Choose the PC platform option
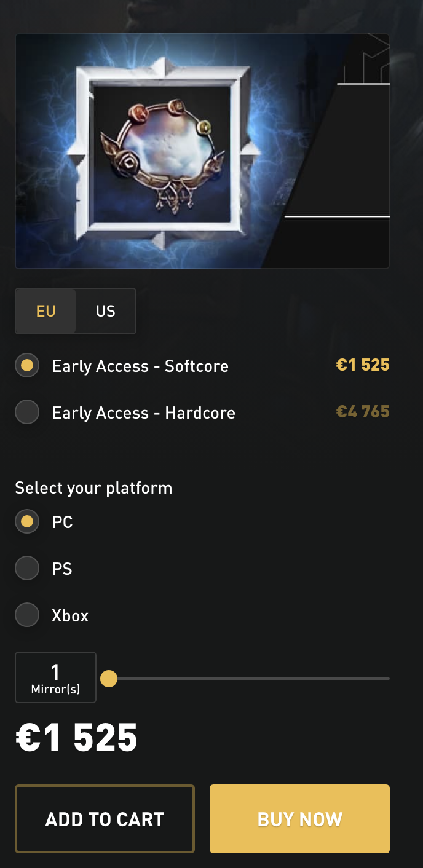The width and height of the screenshot is (423, 868). point(27,522)
